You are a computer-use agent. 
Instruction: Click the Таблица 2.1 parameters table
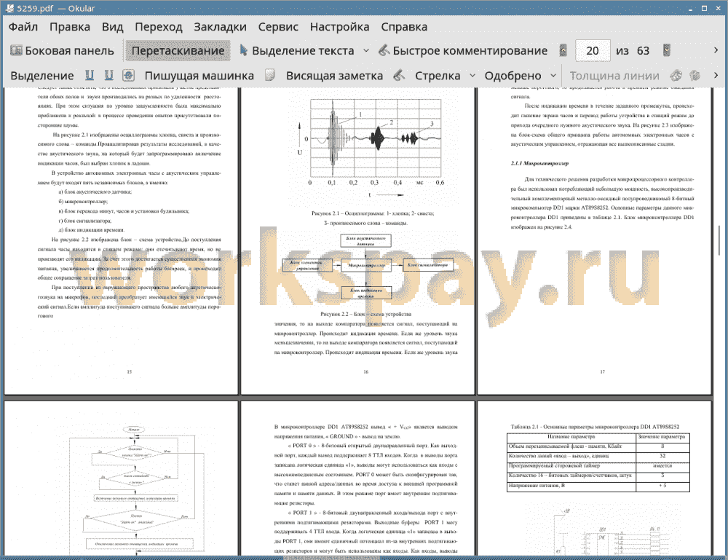click(x=598, y=462)
